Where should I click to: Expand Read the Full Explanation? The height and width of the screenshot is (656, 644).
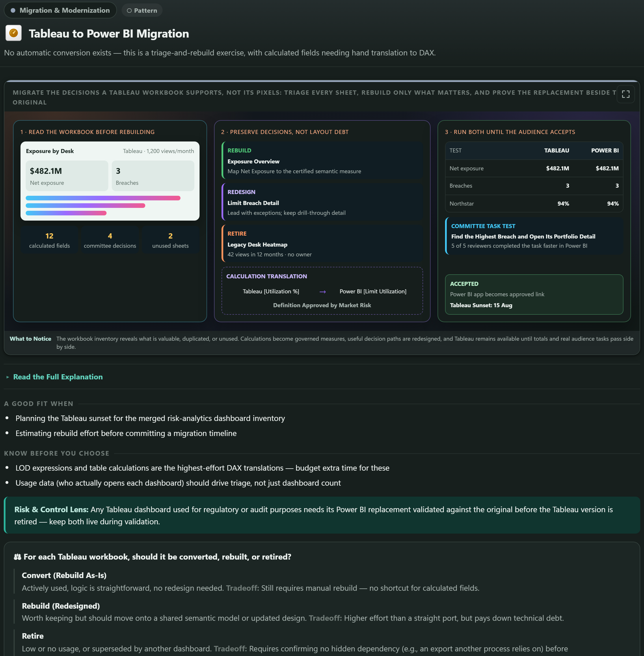pyautogui.click(x=58, y=377)
